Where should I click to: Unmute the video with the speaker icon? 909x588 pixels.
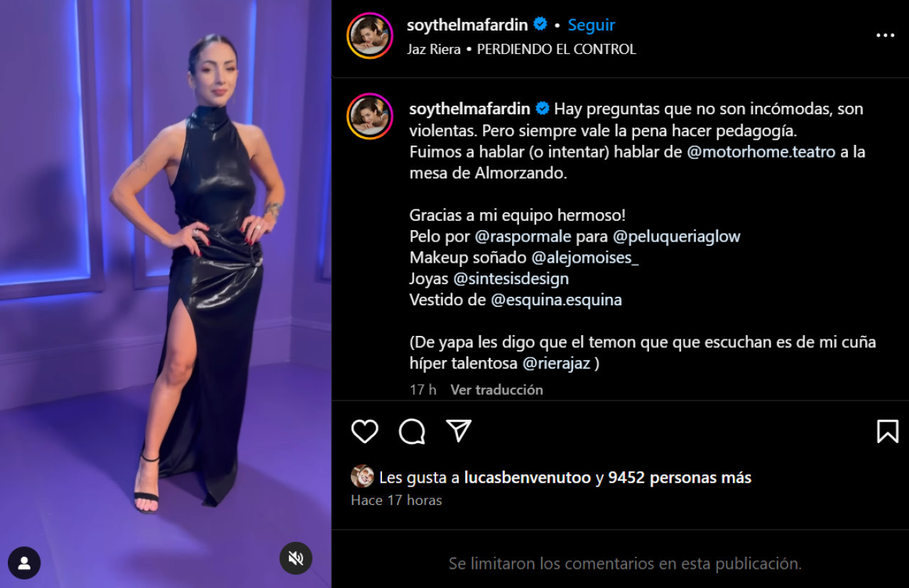coord(295,559)
